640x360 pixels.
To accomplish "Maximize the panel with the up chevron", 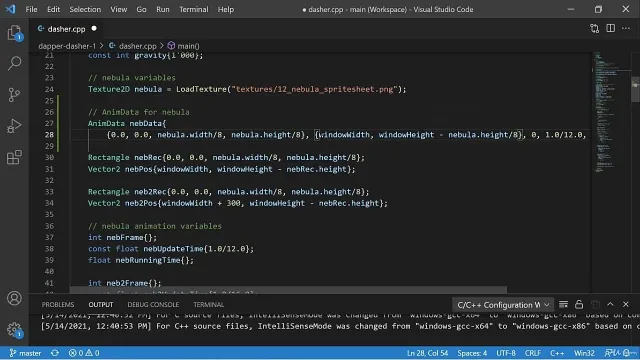I will pyautogui.click(x=610, y=304).
